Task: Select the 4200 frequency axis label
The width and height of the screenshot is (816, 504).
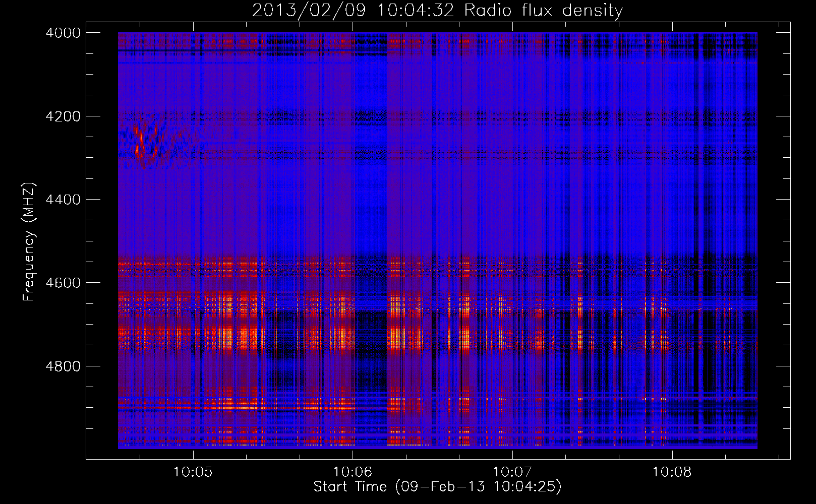Action: coord(63,116)
